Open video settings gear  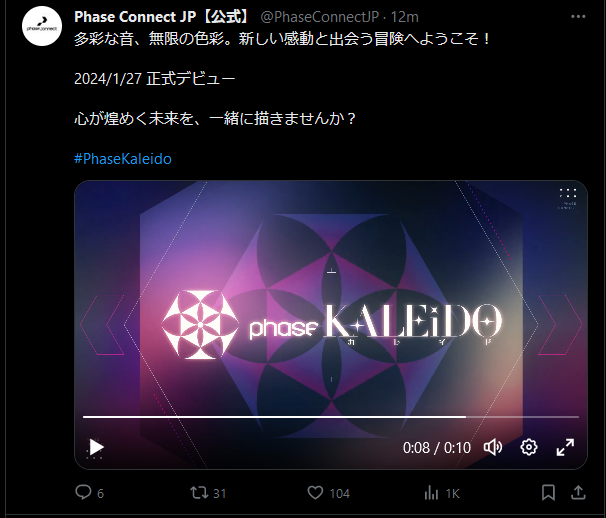point(529,447)
